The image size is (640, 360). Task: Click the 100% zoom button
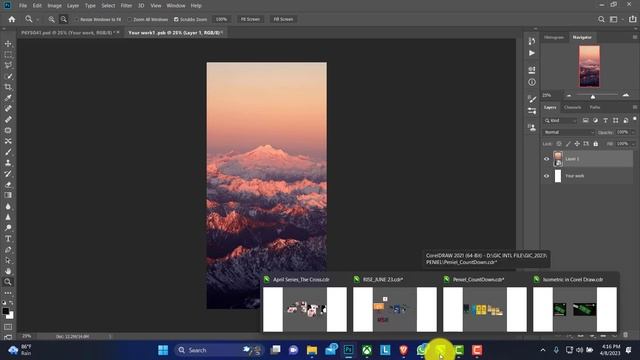point(221,19)
